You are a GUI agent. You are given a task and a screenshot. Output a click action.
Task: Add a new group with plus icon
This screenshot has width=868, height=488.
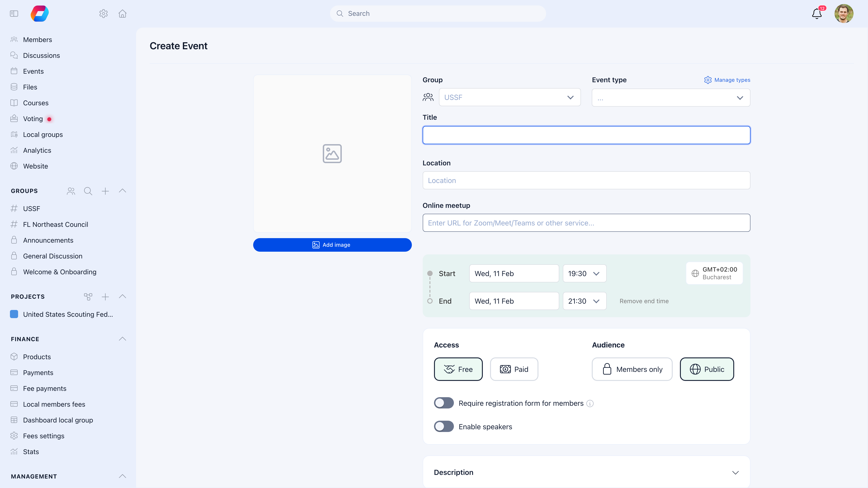click(x=105, y=191)
